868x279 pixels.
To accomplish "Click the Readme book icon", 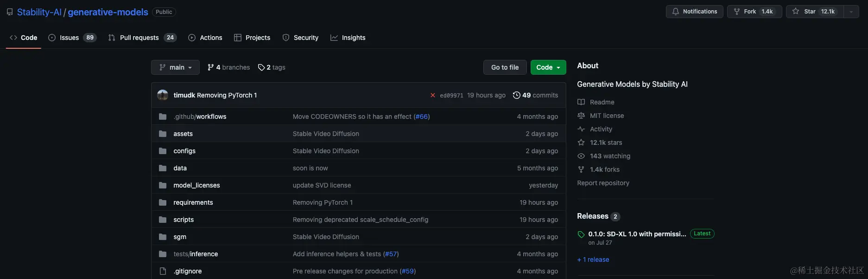I will 581,102.
